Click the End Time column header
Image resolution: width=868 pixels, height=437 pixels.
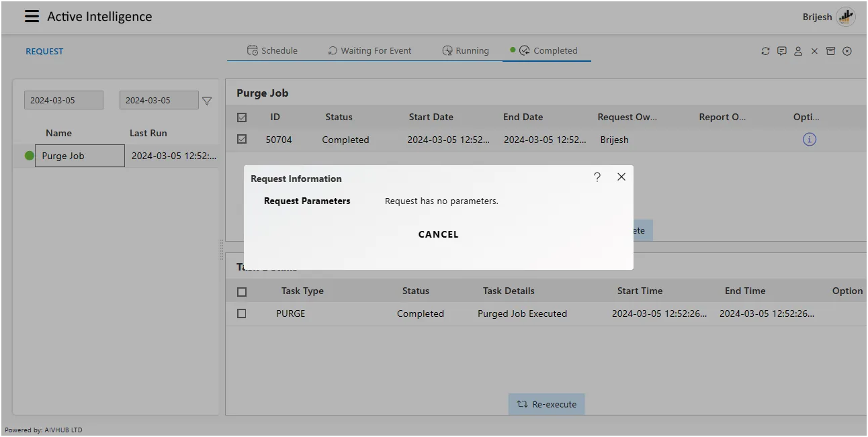coord(745,291)
